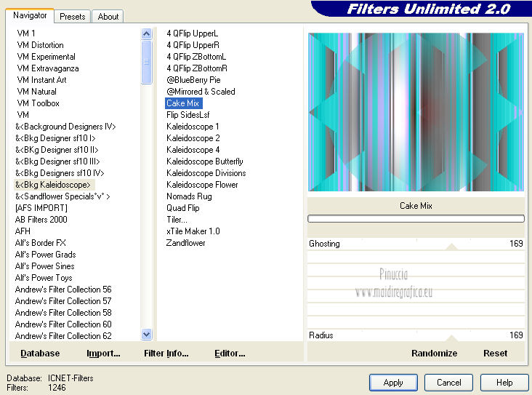Choose @Mirrored & Scaled filter

tap(201, 92)
